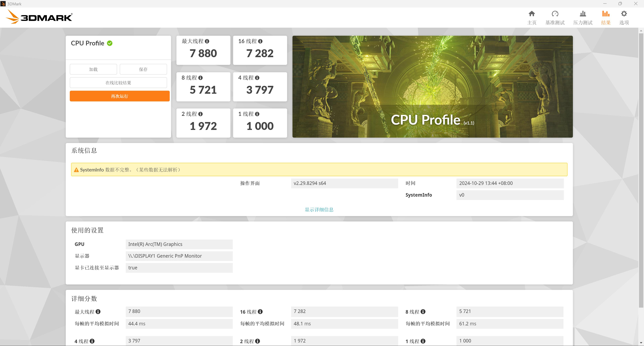This screenshot has height=346, width=644.
Task: Click info icon next to 2 线程 card
Action: click(201, 114)
